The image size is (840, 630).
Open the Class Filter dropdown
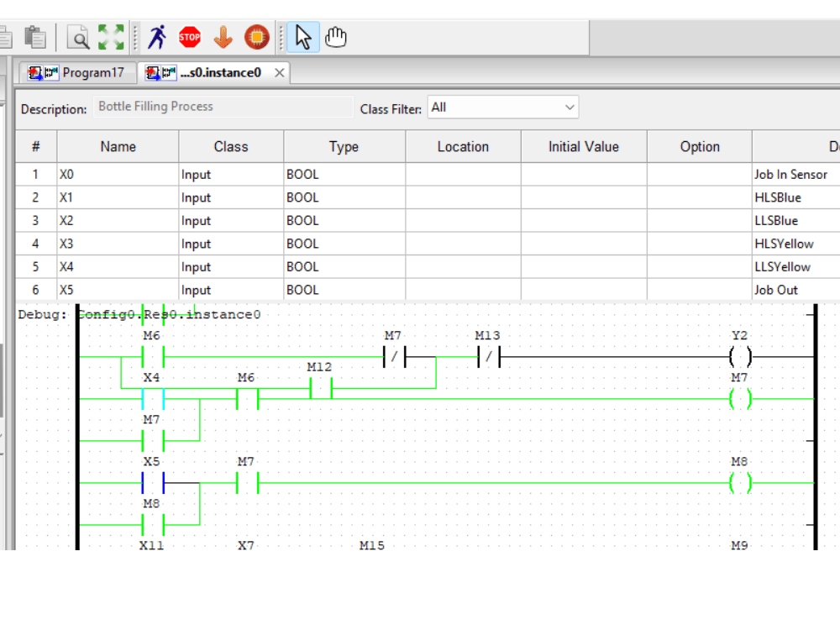click(x=502, y=107)
